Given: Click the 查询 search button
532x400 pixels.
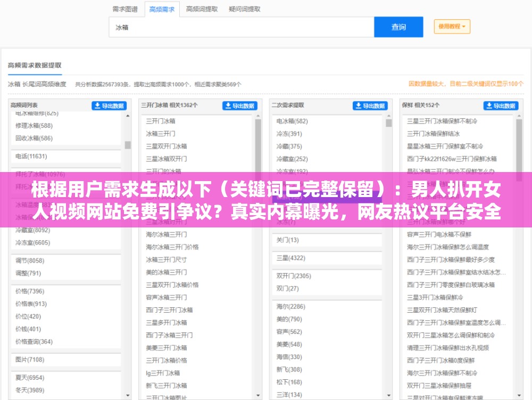Looking at the screenshot, I should coord(399,27).
